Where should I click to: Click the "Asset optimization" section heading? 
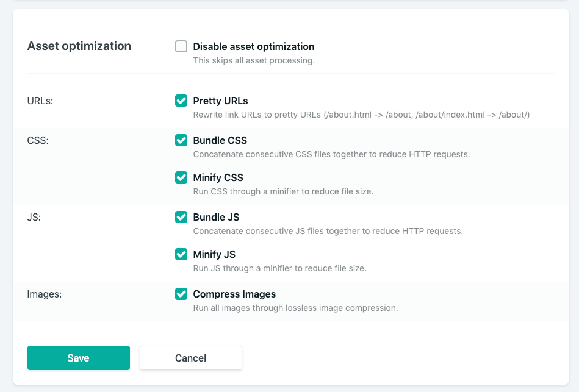tap(79, 46)
